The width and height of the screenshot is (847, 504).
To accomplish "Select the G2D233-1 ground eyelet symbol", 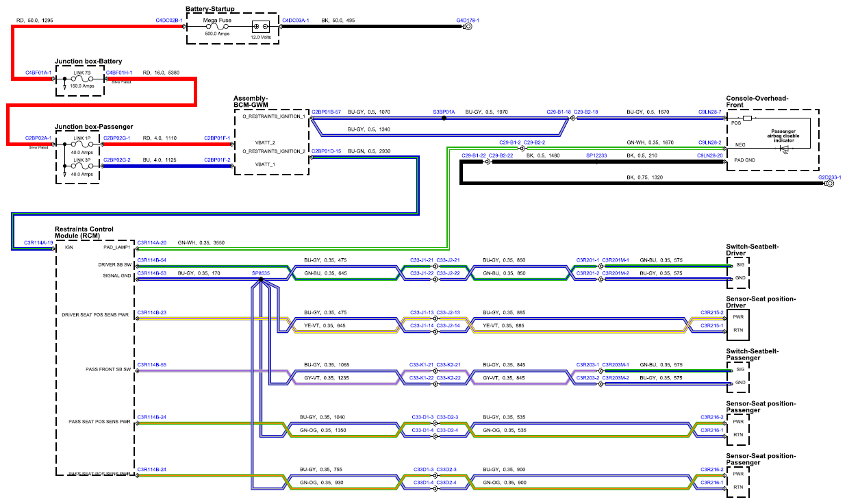I will click(830, 184).
